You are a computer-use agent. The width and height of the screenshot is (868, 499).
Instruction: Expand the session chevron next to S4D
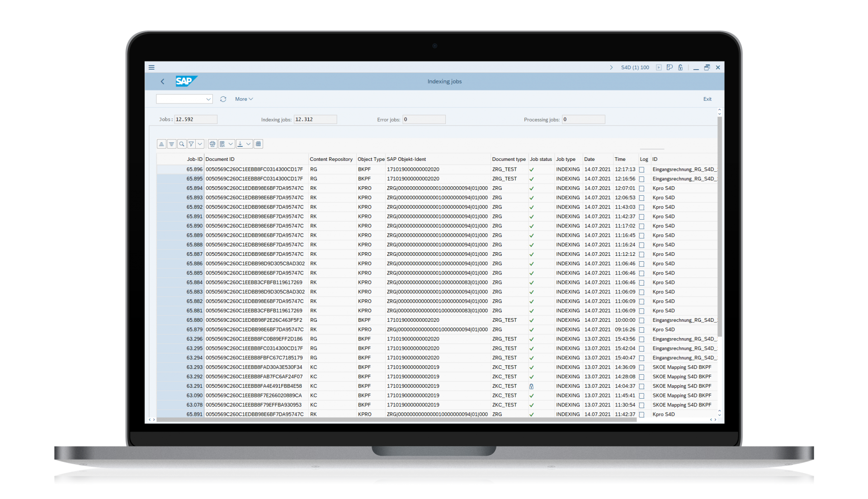[x=612, y=67]
